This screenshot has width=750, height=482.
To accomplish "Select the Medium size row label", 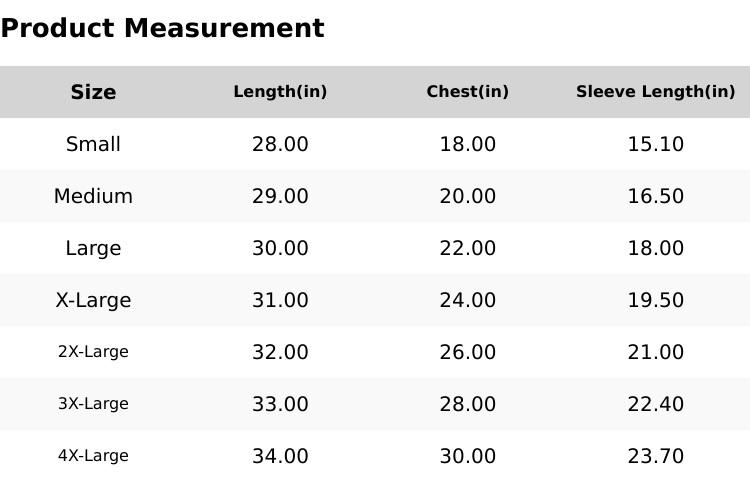I will point(93,196).
